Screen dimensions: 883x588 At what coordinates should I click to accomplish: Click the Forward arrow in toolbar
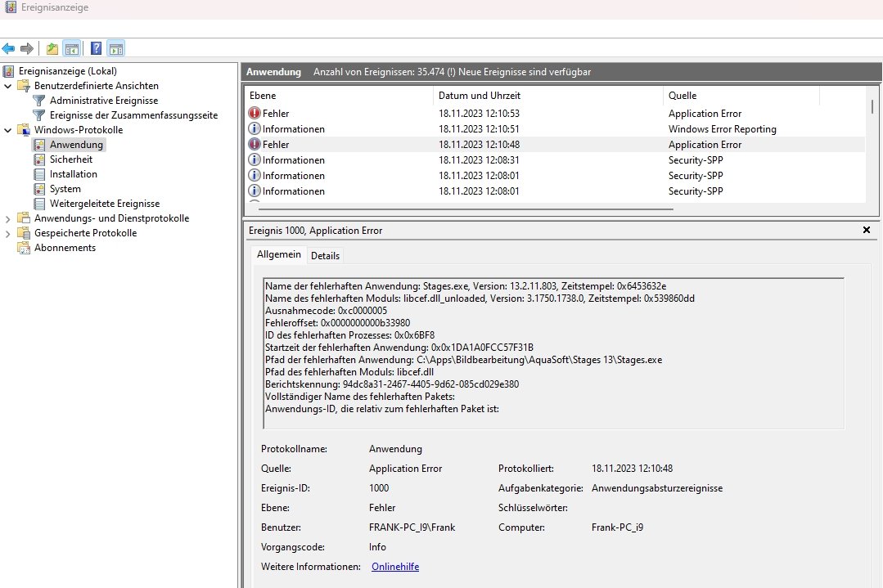27,48
